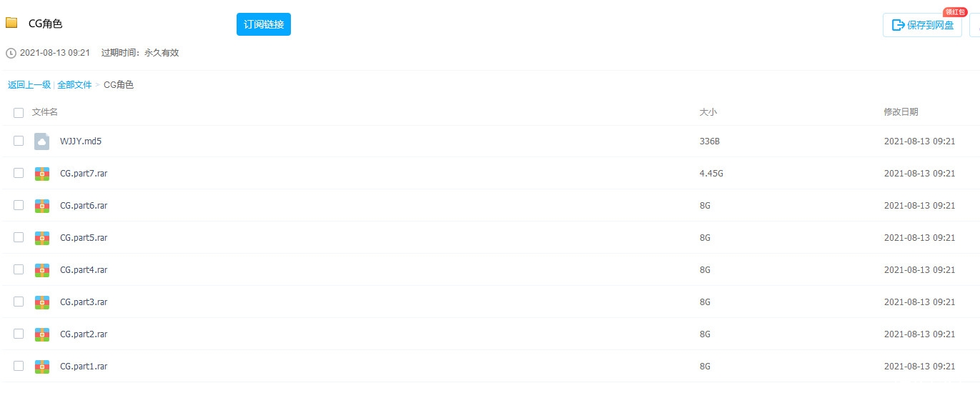Click the 文件名 column header

[x=45, y=112]
